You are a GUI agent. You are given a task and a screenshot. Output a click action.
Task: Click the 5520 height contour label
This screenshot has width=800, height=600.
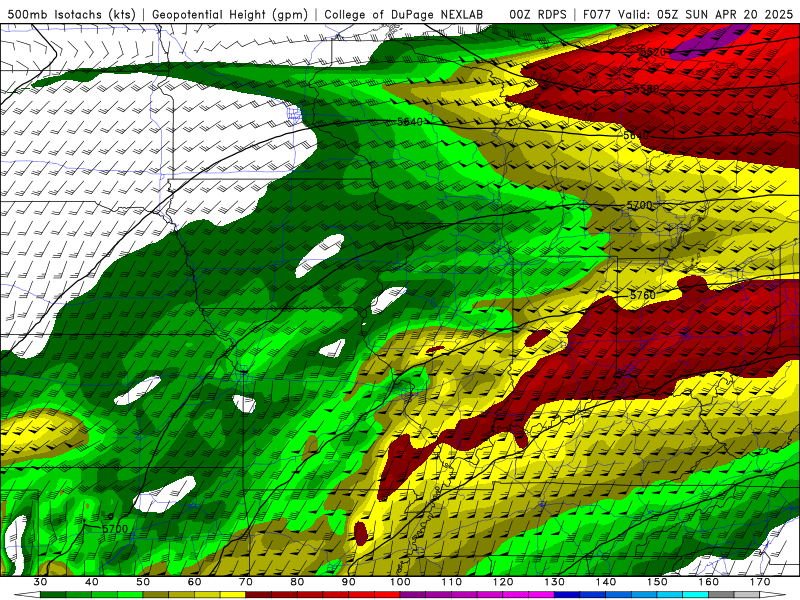tap(653, 52)
